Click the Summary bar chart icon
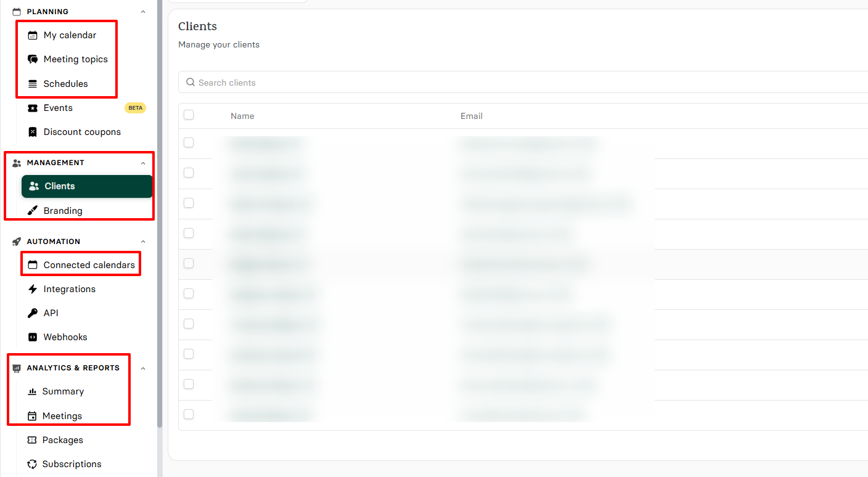The height and width of the screenshot is (477, 868). [32, 391]
